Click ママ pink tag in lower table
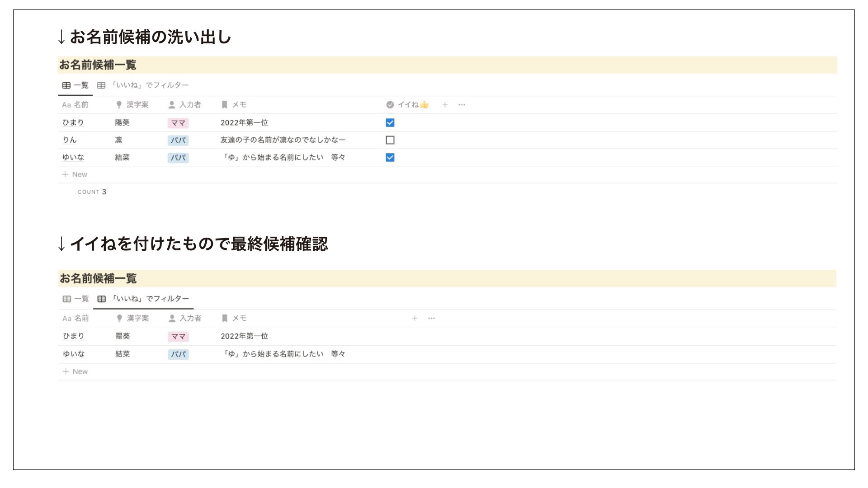This screenshot has width=868, height=488. point(178,337)
